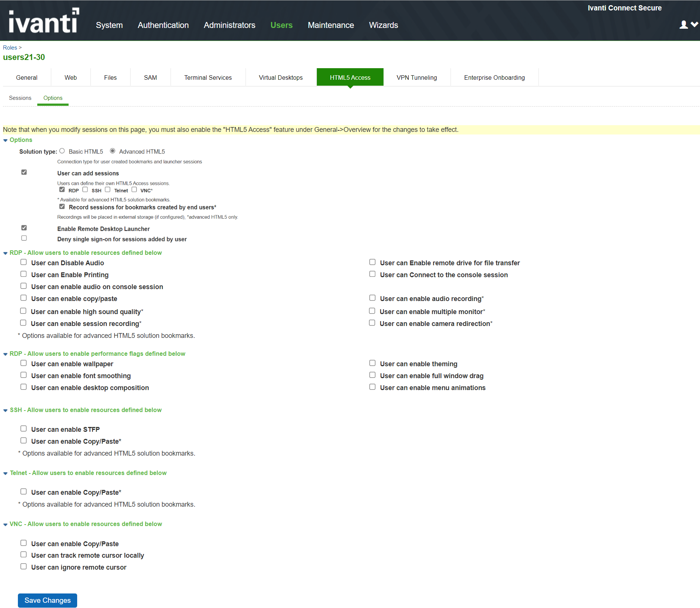The image size is (700, 608).
Task: Collapse the SSH resources section
Action: (6, 411)
